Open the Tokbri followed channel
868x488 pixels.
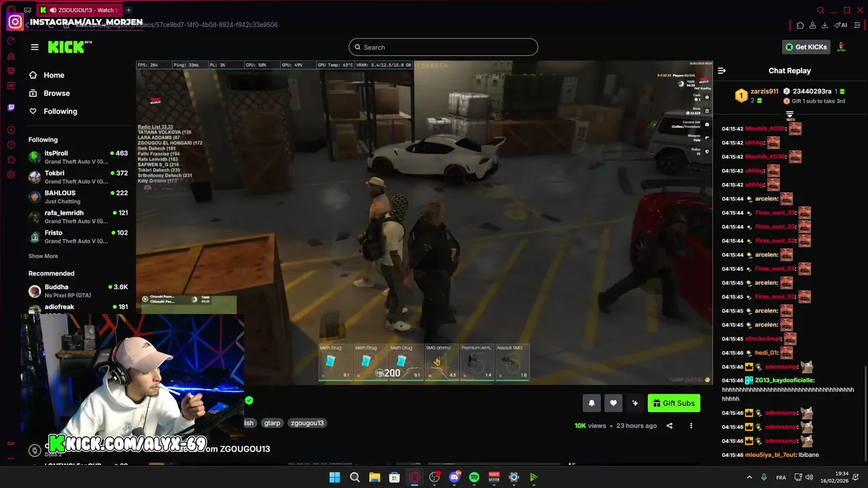pos(78,177)
